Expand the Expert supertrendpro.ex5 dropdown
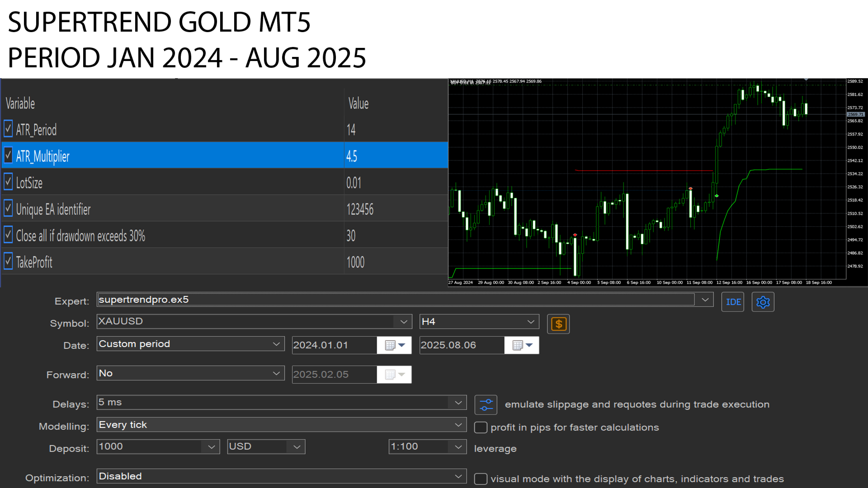Screen dimensions: 868x488 point(705,300)
